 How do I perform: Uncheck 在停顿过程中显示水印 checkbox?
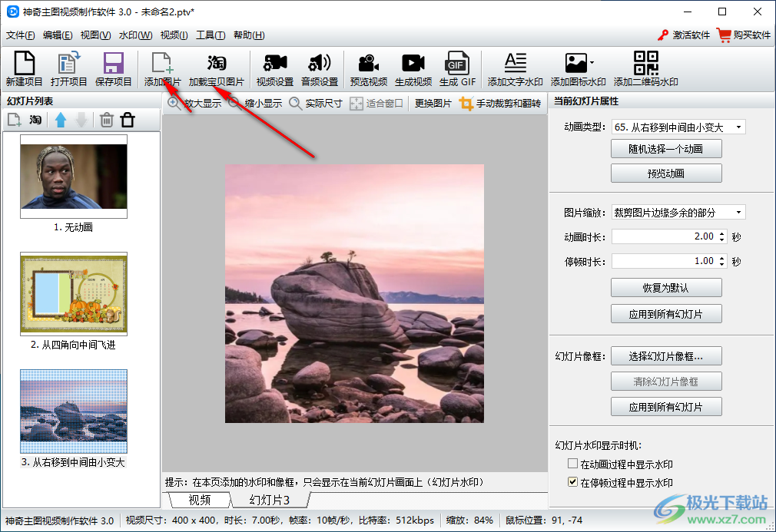coord(572,482)
